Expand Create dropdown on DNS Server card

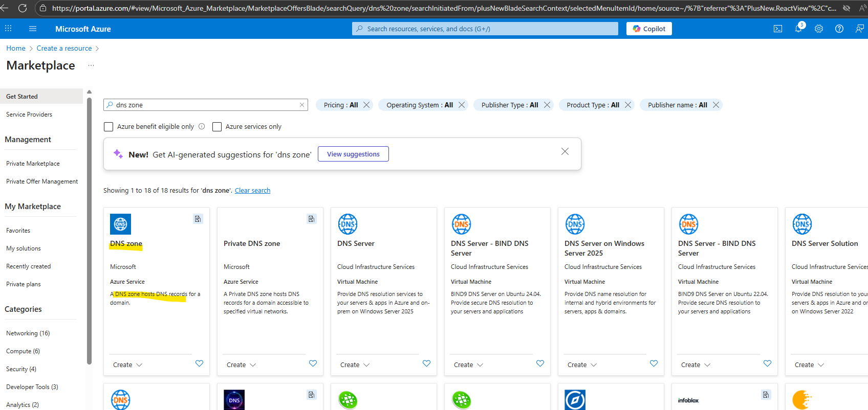tap(355, 365)
